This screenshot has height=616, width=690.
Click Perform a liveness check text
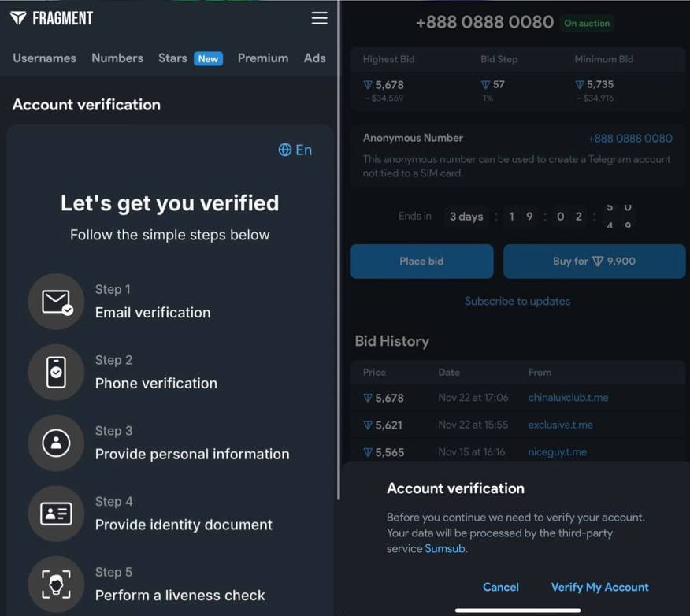180,596
